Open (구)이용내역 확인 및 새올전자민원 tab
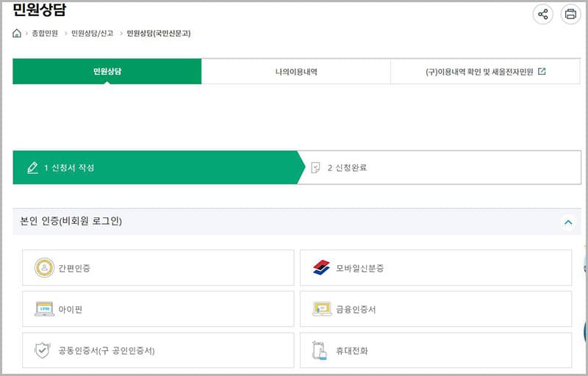The image size is (588, 376). click(485, 71)
